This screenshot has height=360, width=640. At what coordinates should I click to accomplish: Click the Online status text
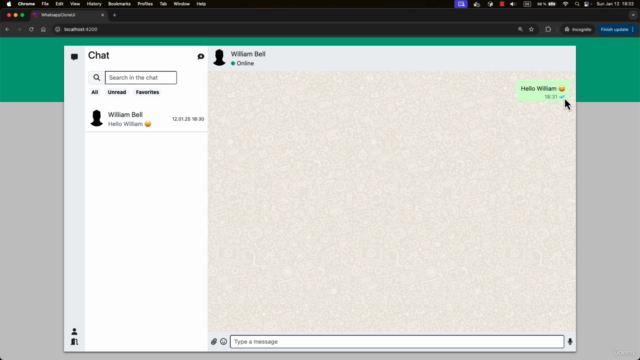(245, 63)
